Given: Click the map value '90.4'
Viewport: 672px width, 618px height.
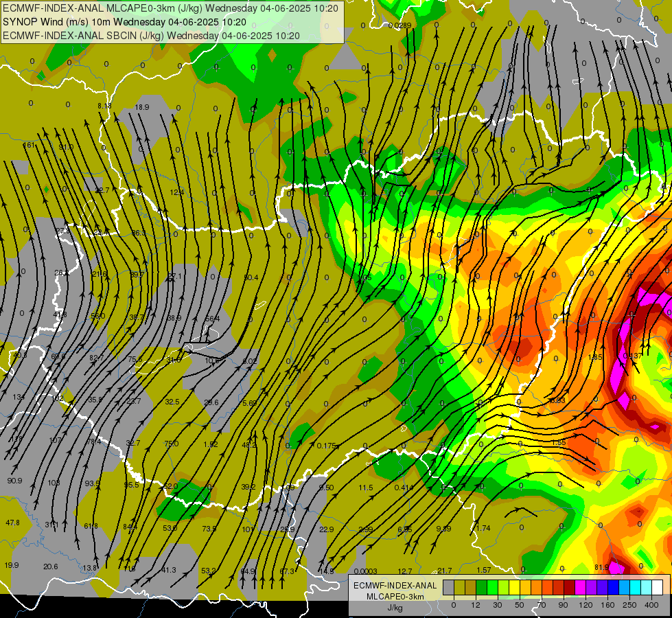Looking at the screenshot, I should 251,277.
